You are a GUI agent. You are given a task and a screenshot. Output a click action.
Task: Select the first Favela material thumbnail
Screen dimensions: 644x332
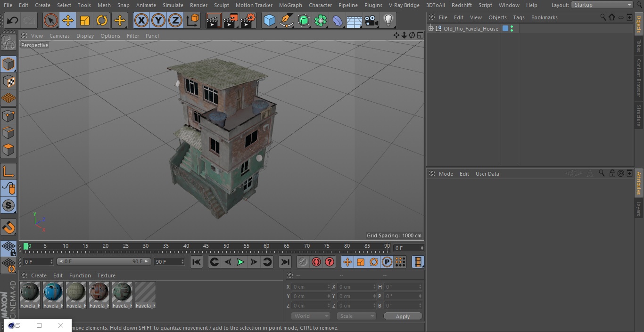tap(30, 292)
